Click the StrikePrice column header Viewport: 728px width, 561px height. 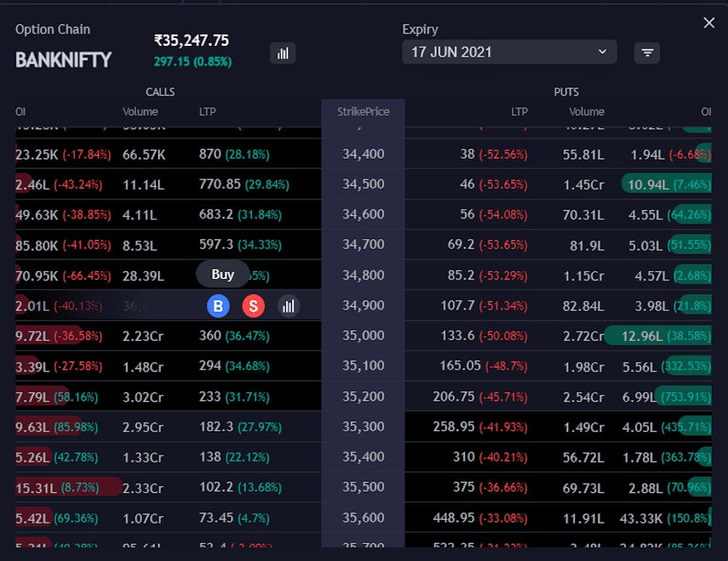(x=363, y=111)
